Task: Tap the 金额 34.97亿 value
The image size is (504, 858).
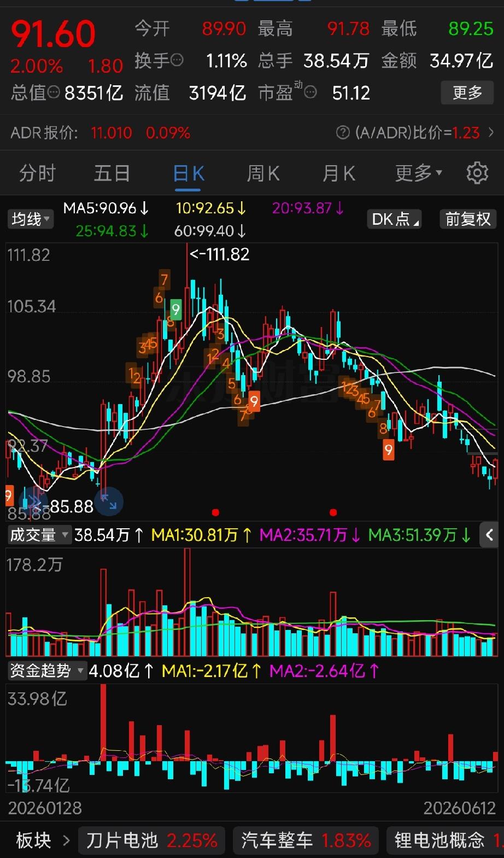Action: point(461,60)
